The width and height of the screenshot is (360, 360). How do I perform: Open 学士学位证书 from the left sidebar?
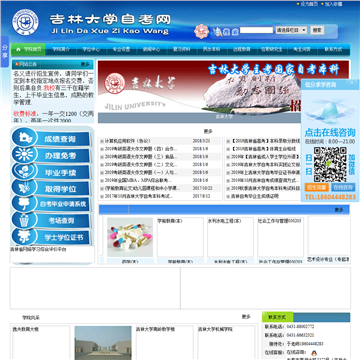click(51, 237)
